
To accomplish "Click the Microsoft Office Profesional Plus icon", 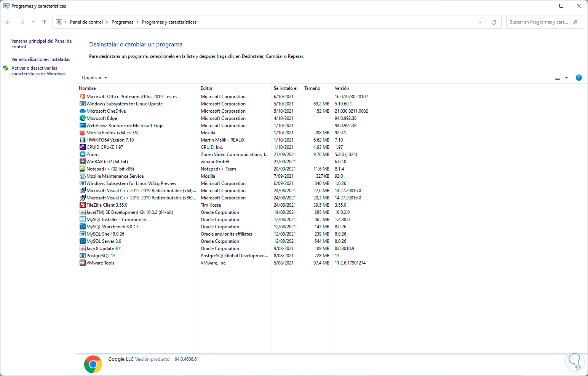I will (82, 97).
